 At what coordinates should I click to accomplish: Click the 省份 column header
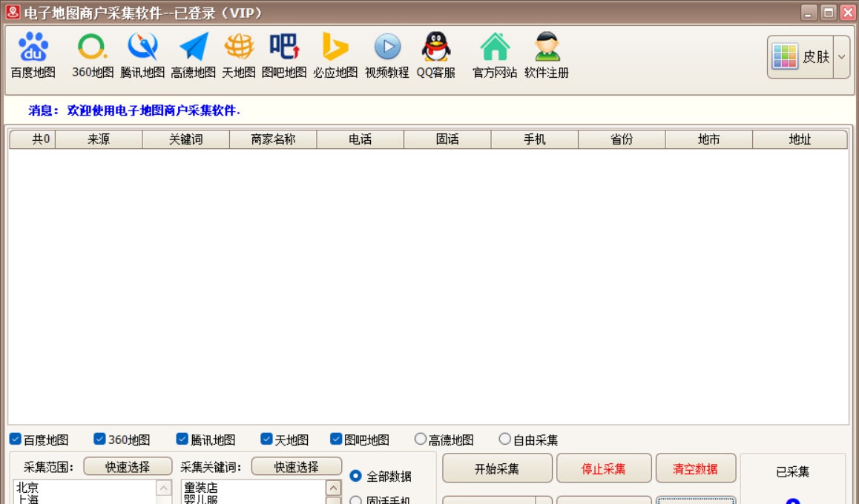click(x=621, y=139)
